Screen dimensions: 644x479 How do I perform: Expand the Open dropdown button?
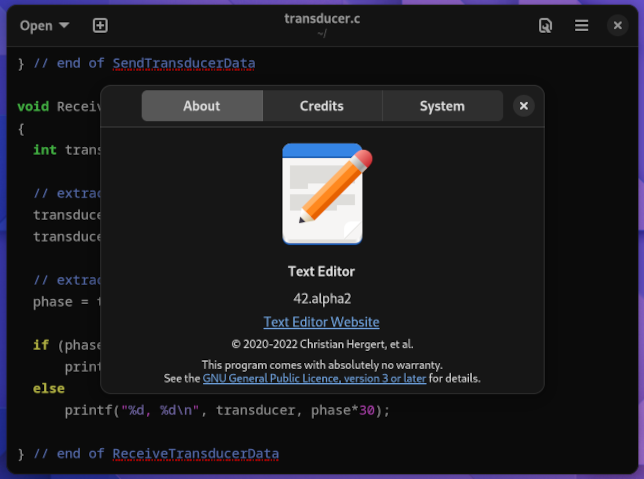[44, 25]
